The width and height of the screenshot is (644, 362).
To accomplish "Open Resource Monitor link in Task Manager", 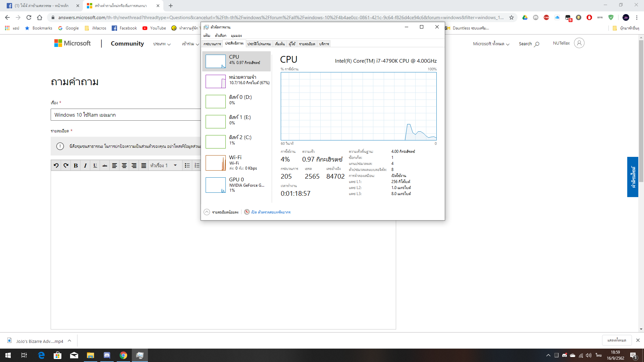I will coord(271,212).
